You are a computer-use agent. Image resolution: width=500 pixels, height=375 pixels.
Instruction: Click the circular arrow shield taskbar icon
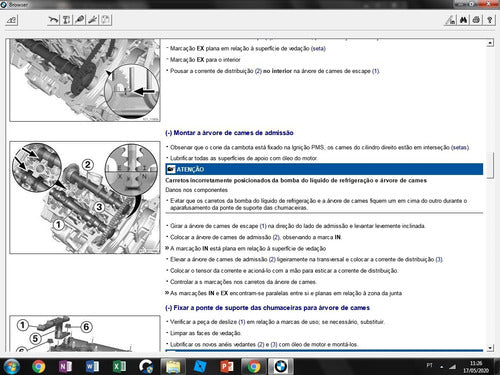(146, 366)
